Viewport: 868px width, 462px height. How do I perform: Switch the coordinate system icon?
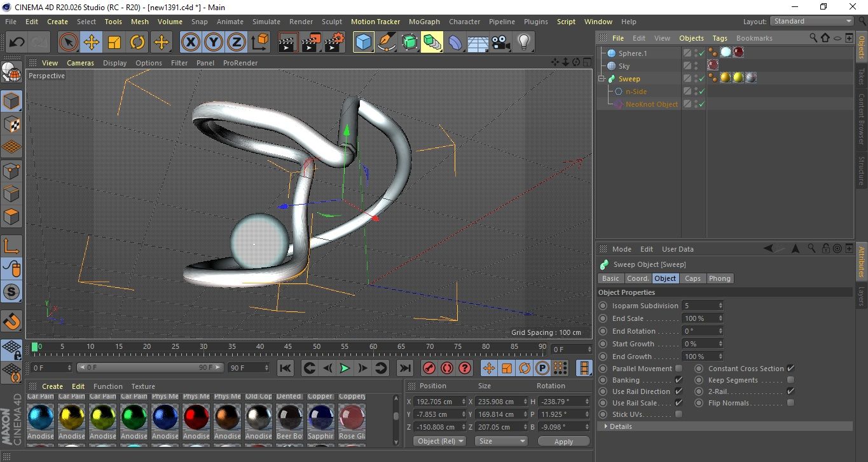pos(260,43)
